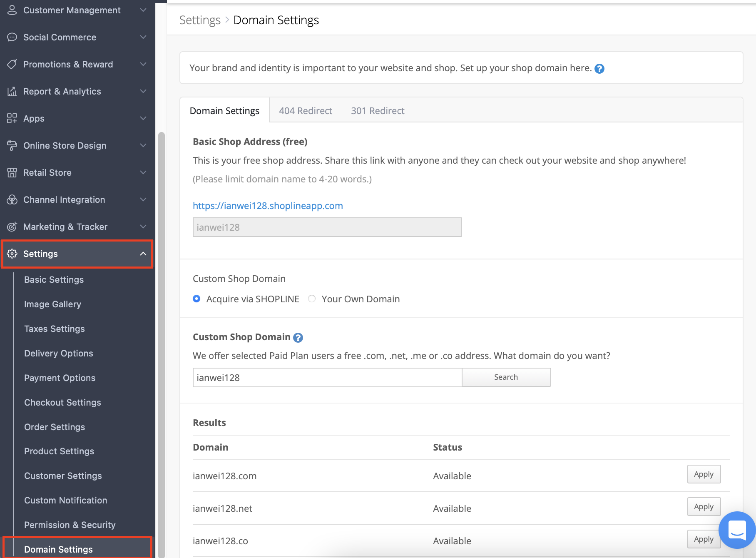Select the Your Own Domain radio option
This screenshot has width=756, height=558.
312,299
